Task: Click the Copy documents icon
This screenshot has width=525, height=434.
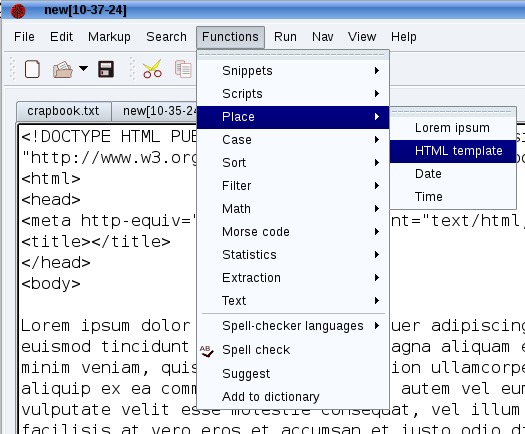Action: (x=183, y=69)
